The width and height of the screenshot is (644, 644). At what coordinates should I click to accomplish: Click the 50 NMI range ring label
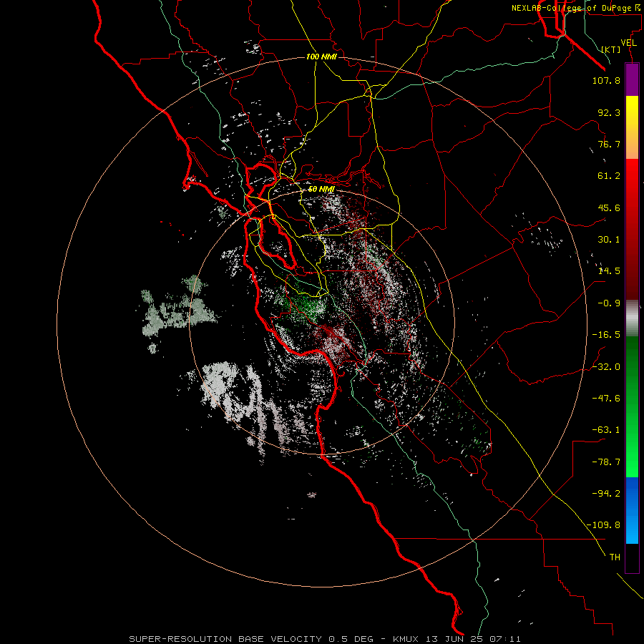(321, 190)
